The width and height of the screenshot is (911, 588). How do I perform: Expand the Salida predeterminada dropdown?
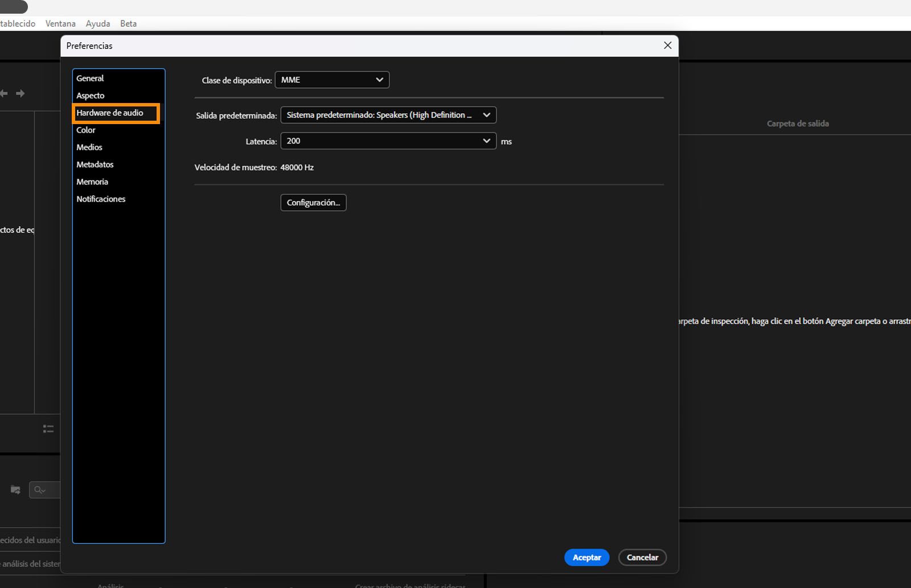pyautogui.click(x=388, y=115)
